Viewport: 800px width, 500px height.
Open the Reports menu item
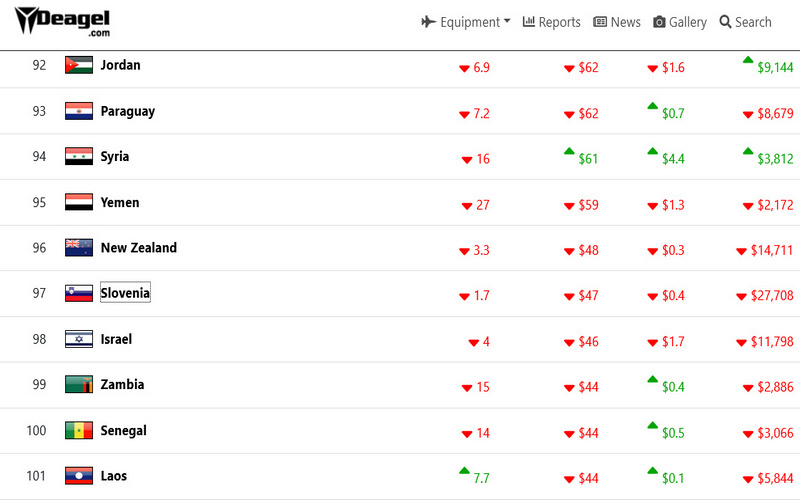(x=551, y=22)
